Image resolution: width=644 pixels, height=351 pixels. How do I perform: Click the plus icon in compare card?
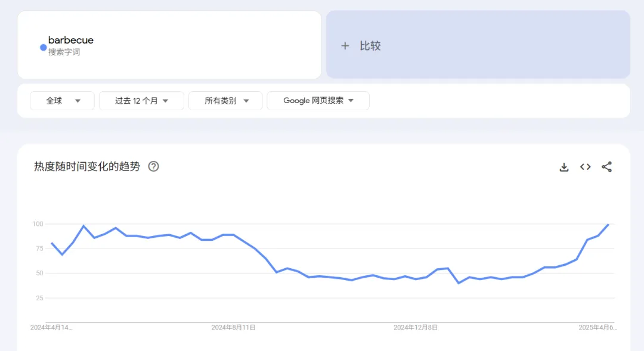click(x=345, y=46)
